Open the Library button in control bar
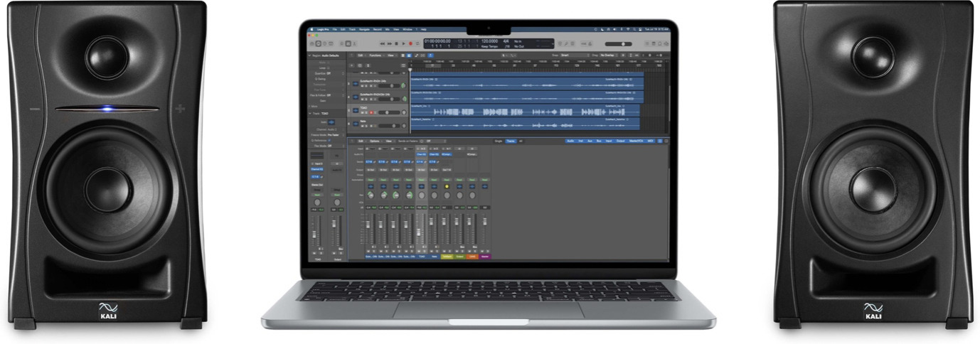 pyautogui.click(x=311, y=43)
